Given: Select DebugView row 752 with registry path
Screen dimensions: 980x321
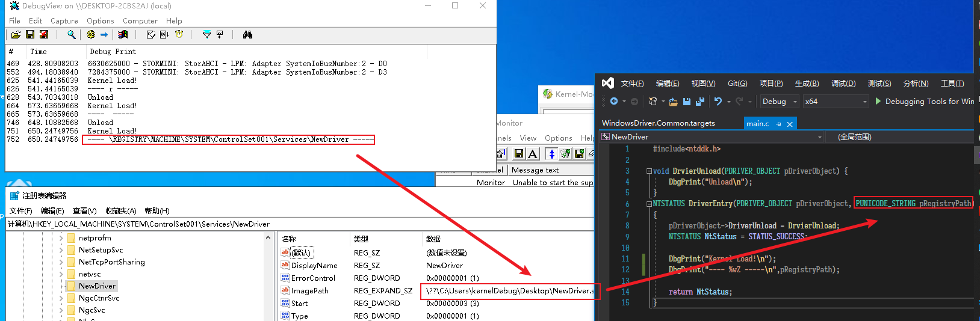Looking at the screenshot, I should pos(191,139).
